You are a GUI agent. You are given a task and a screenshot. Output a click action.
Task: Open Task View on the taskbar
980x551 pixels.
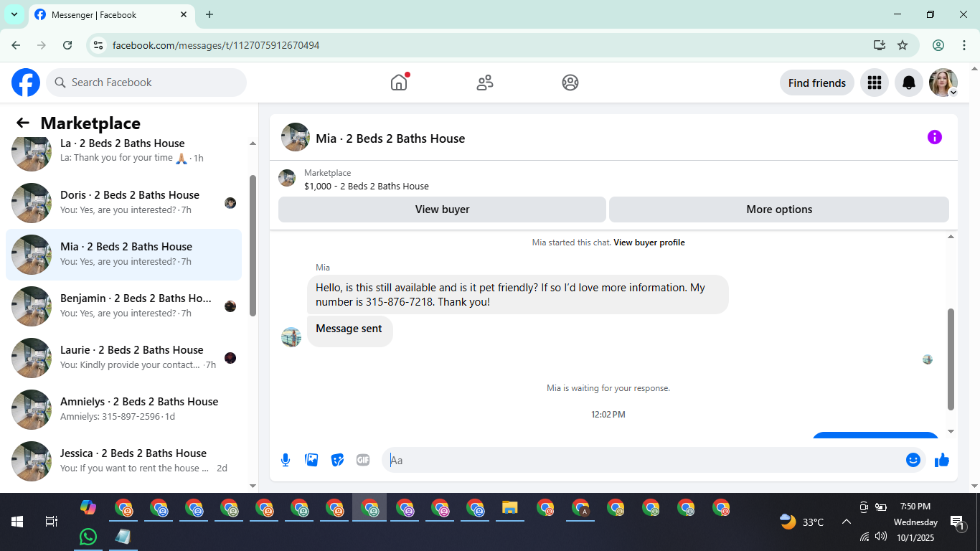click(x=52, y=522)
